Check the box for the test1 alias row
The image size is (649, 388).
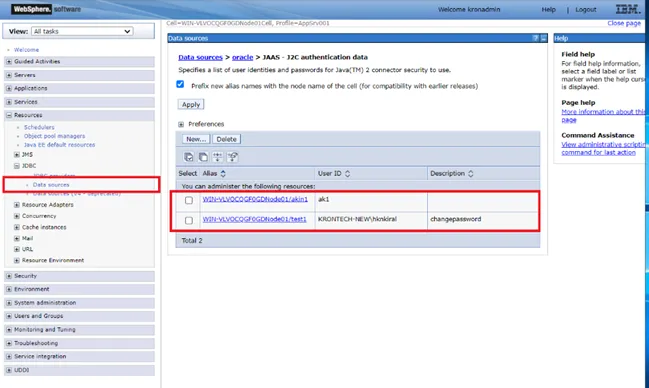coord(189,220)
